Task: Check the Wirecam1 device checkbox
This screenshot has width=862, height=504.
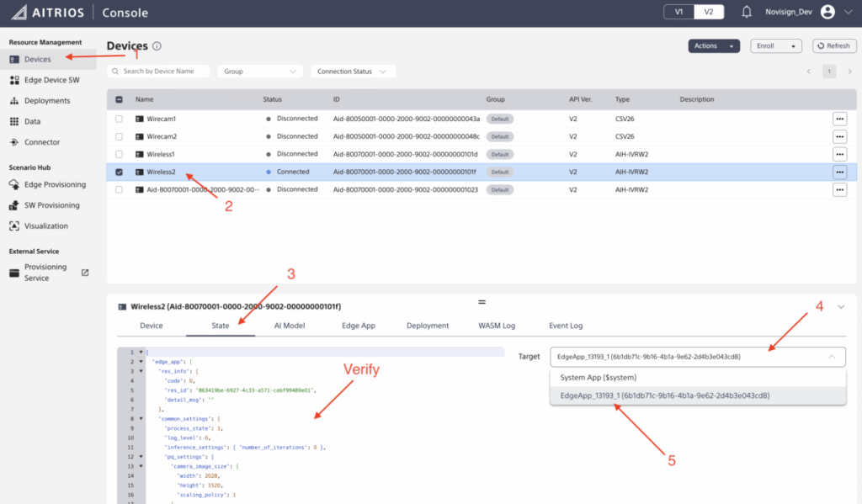Action: tap(119, 119)
